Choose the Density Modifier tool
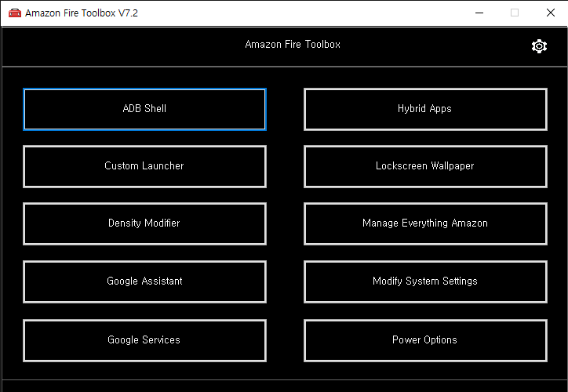 (144, 223)
